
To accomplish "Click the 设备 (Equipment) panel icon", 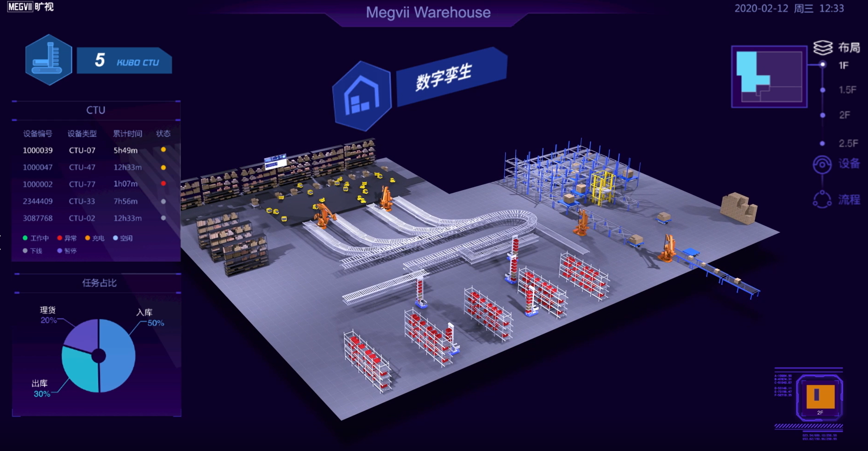I will (x=822, y=165).
